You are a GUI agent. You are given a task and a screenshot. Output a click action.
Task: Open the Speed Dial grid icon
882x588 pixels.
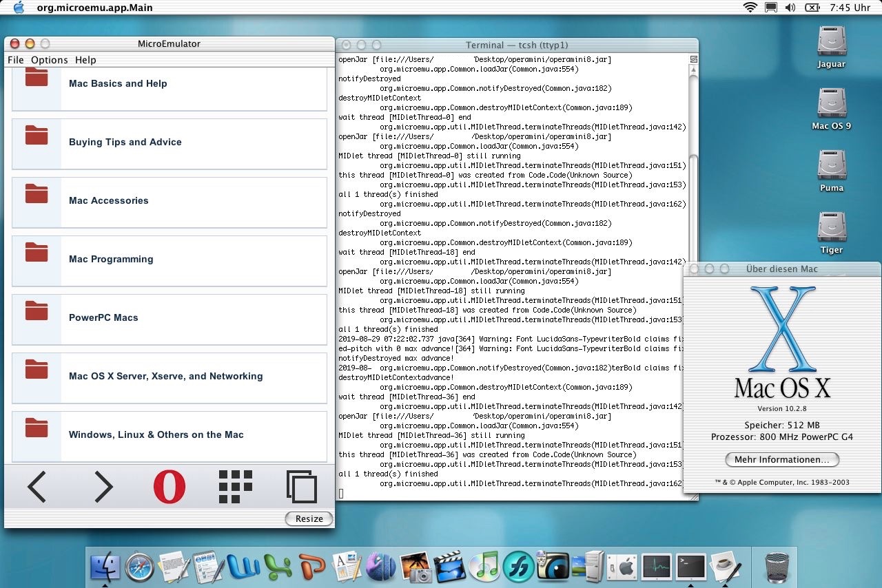(x=236, y=487)
